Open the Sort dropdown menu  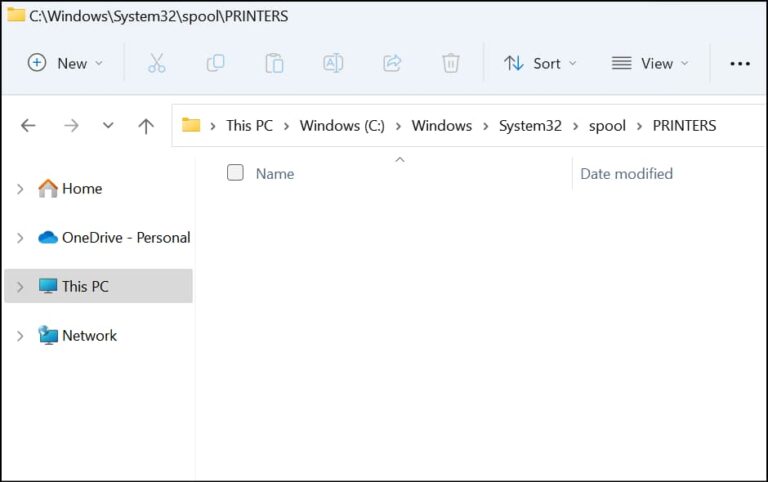tap(540, 63)
